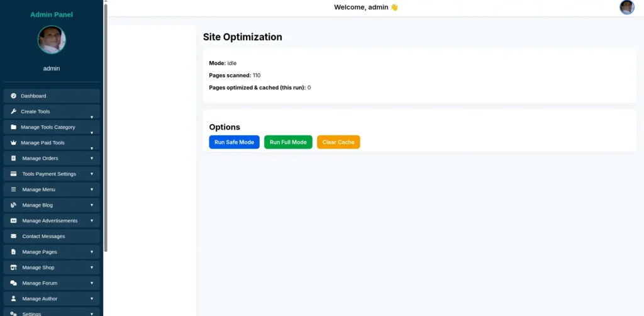This screenshot has height=316, width=644.
Task: Select the Manage Blog label
Action: click(x=37, y=205)
